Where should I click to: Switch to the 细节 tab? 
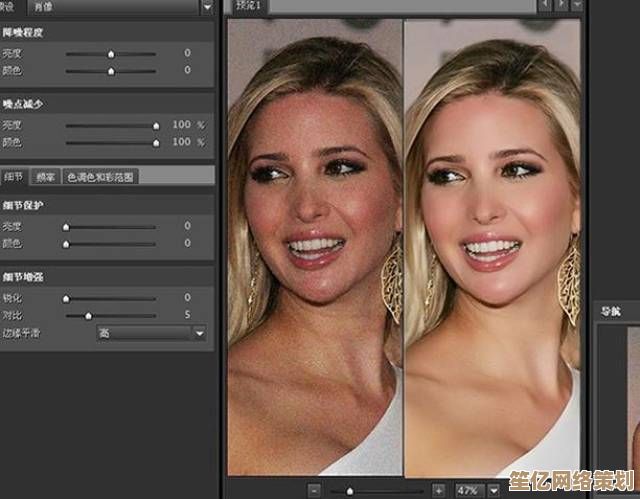14,176
